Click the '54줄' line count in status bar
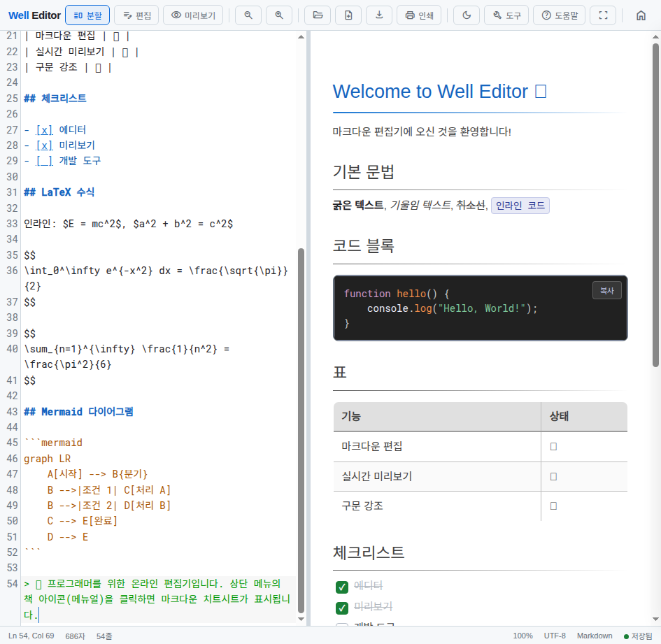The image size is (661, 644). 104,636
